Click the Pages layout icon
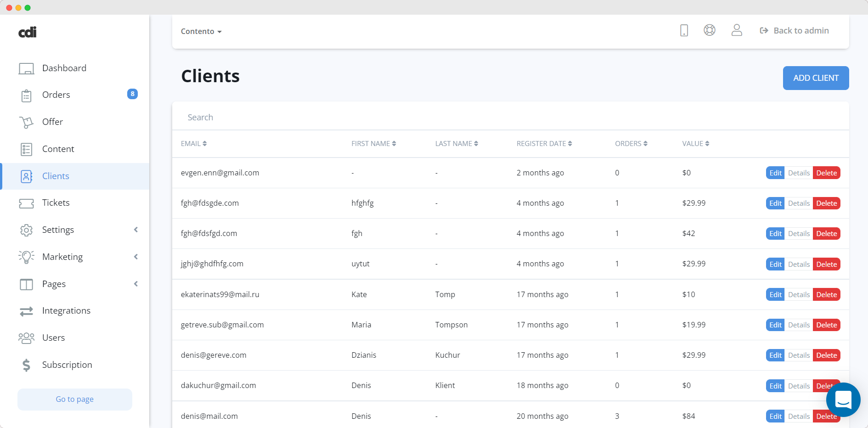This screenshot has width=868, height=428. click(x=26, y=284)
